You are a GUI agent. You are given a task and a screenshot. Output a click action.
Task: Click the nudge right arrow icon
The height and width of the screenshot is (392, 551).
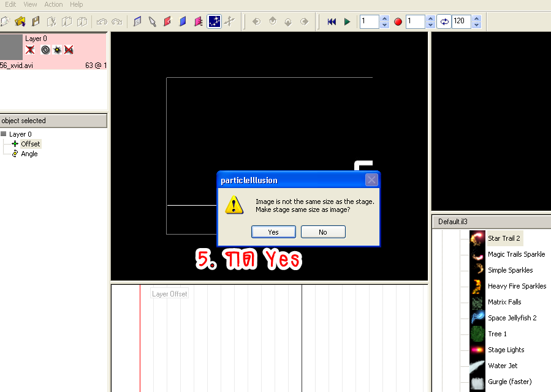pyautogui.click(x=305, y=22)
